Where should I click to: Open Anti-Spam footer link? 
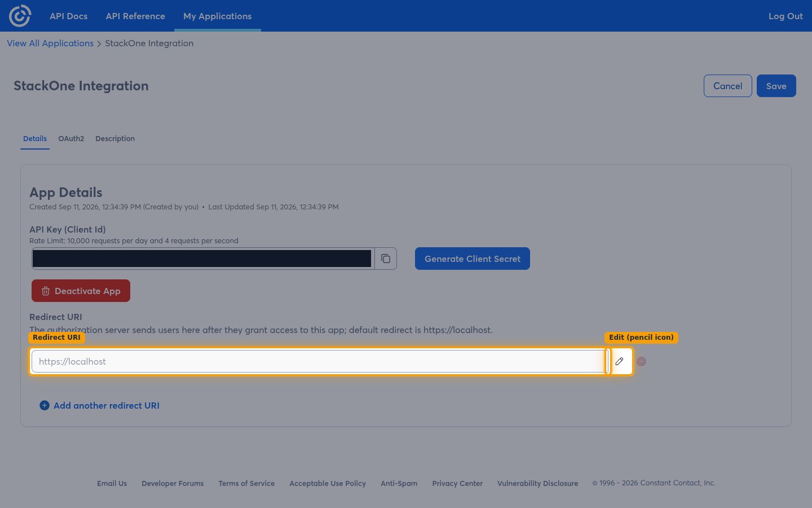click(399, 483)
